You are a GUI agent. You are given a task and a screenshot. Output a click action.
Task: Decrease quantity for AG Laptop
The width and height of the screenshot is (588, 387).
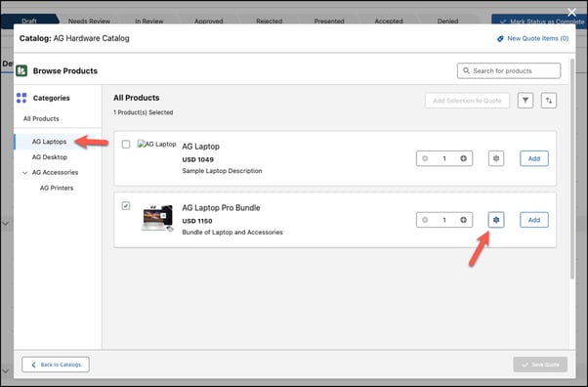point(425,158)
